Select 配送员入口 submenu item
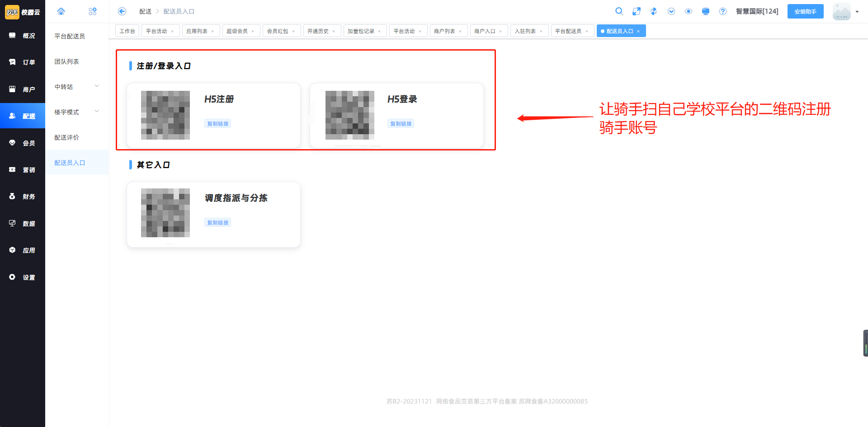The image size is (868, 427). pos(77,163)
